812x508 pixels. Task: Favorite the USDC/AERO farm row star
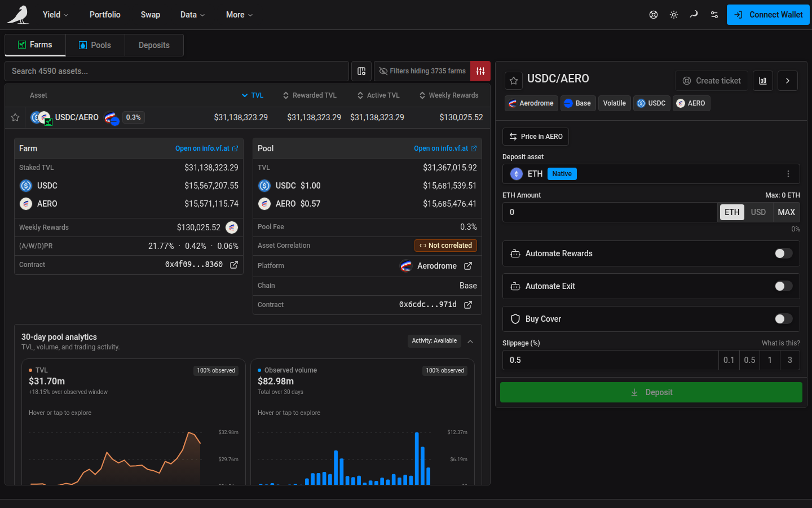pyautogui.click(x=15, y=117)
